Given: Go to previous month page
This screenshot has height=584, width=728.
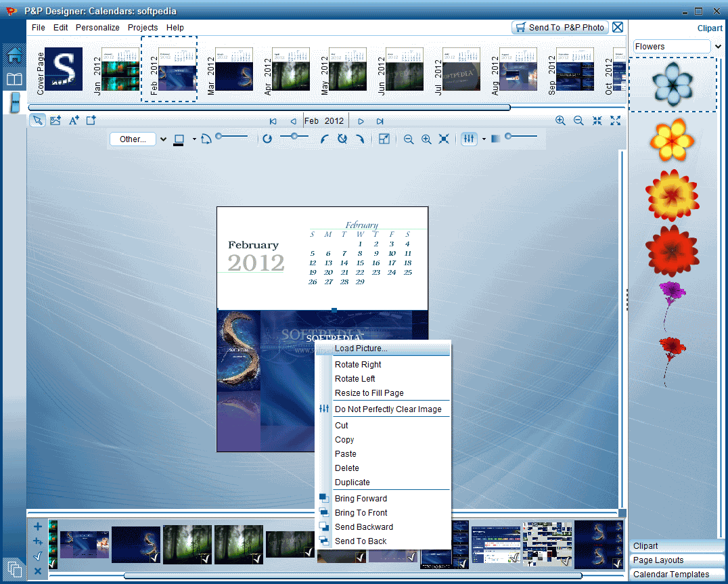Looking at the screenshot, I should click(x=294, y=121).
